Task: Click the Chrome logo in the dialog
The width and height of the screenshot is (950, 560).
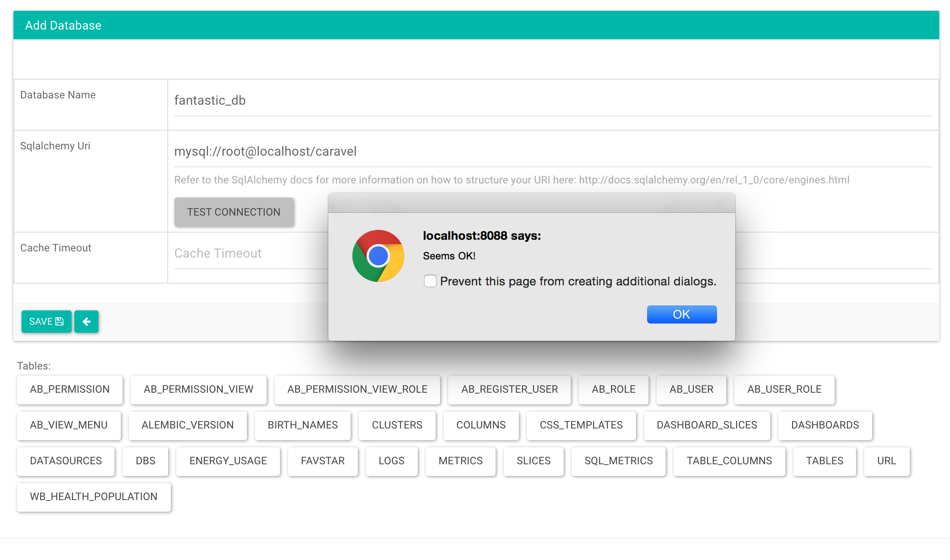Action: (378, 256)
